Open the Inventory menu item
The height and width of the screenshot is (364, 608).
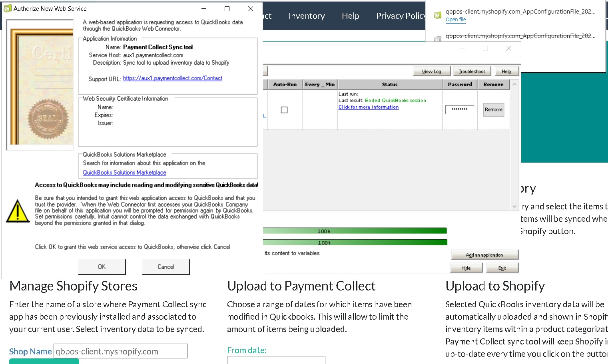(307, 16)
